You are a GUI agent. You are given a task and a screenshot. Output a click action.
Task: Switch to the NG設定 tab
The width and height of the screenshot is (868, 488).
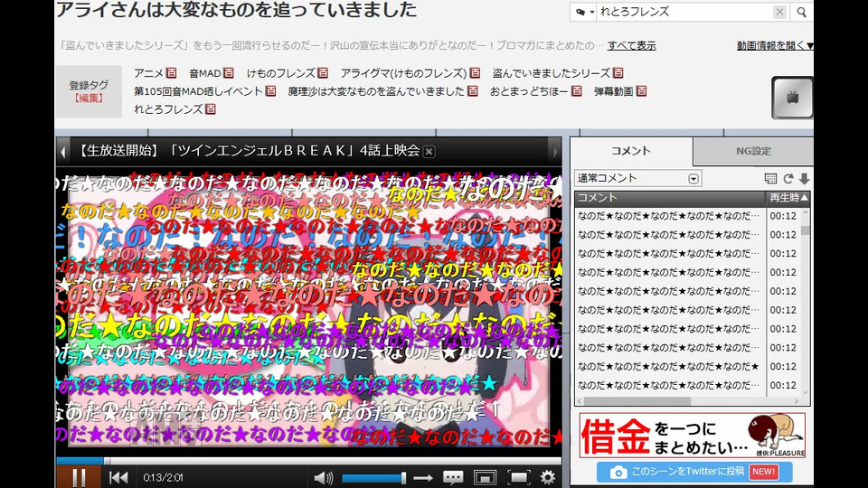coord(753,151)
